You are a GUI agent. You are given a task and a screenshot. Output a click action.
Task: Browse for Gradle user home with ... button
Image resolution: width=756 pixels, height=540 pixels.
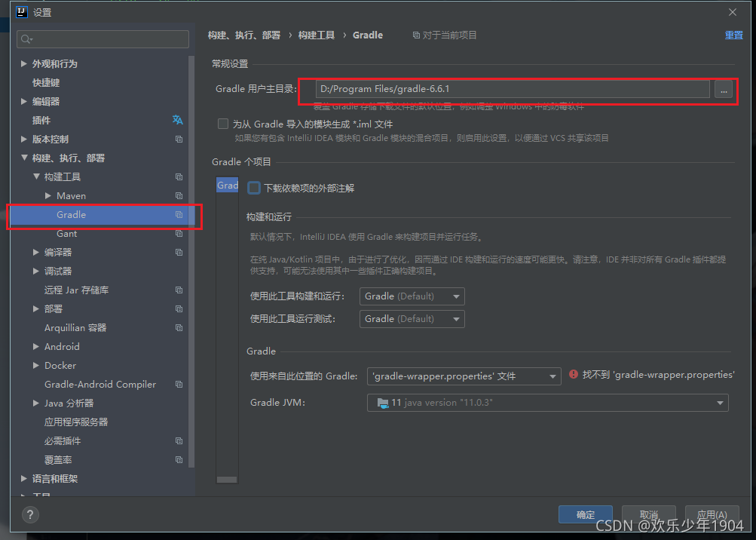pyautogui.click(x=724, y=89)
